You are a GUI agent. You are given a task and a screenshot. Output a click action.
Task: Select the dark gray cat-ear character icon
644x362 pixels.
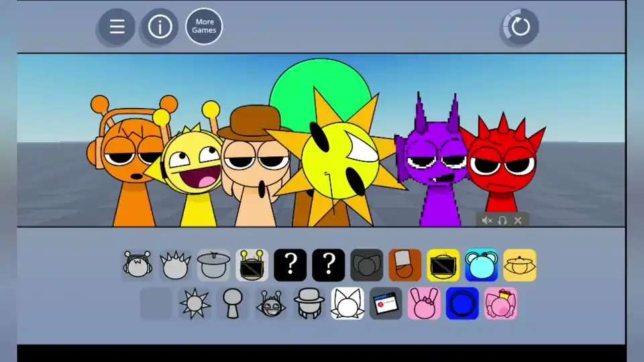point(366,265)
